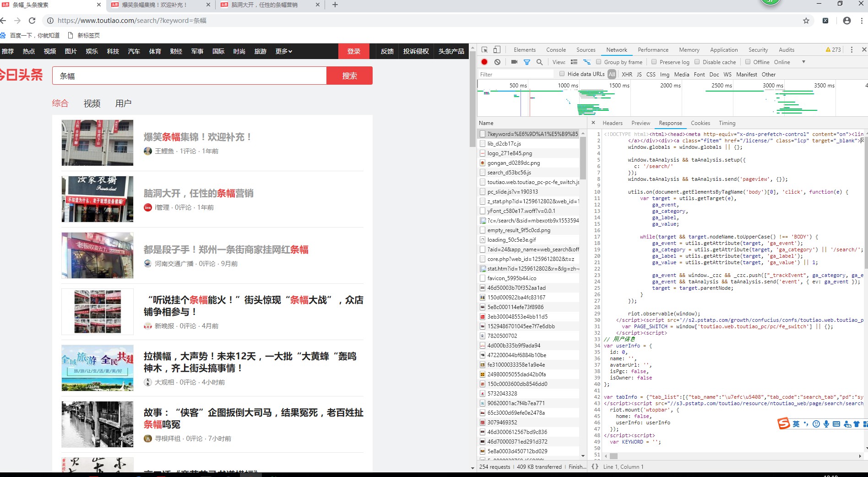Toggle the overview waterfall view icon
This screenshot has height=477, width=868.
click(586, 62)
